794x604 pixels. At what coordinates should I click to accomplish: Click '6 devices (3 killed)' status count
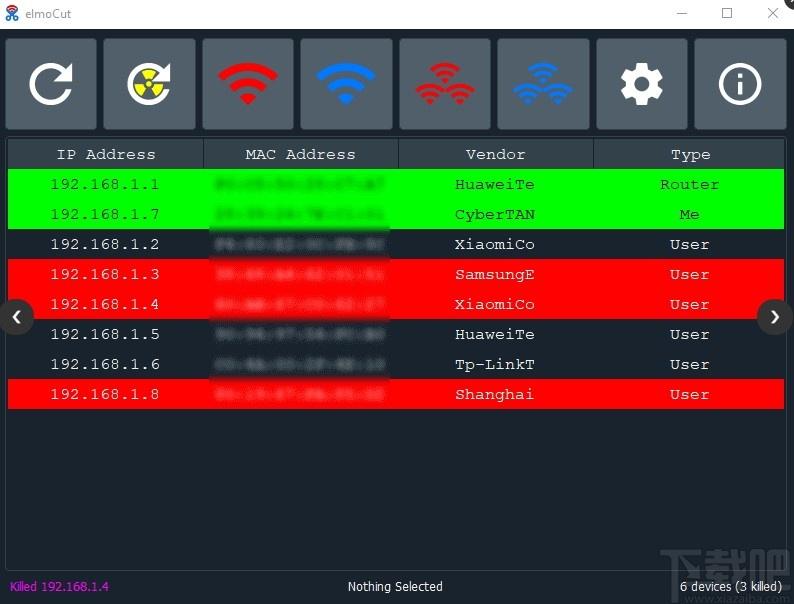pyautogui.click(x=731, y=586)
